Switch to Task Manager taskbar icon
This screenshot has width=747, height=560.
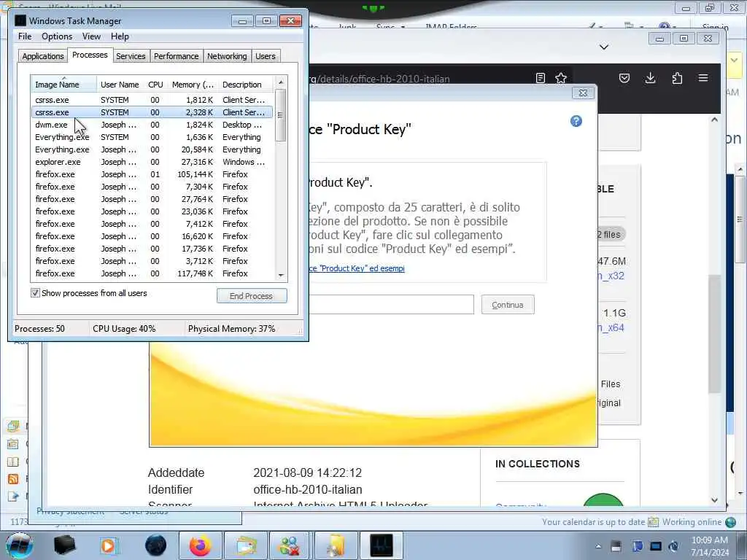point(381,545)
